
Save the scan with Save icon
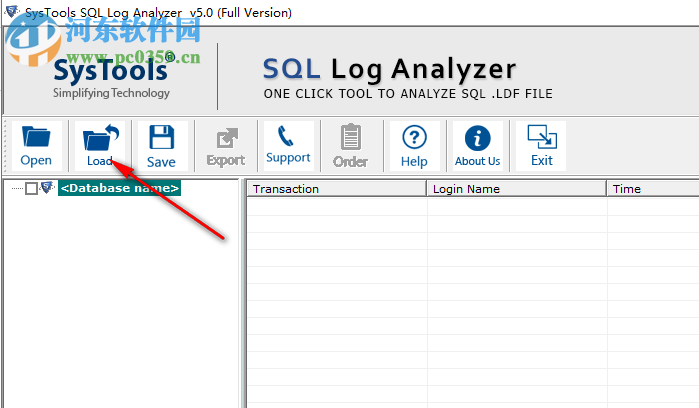click(x=162, y=146)
